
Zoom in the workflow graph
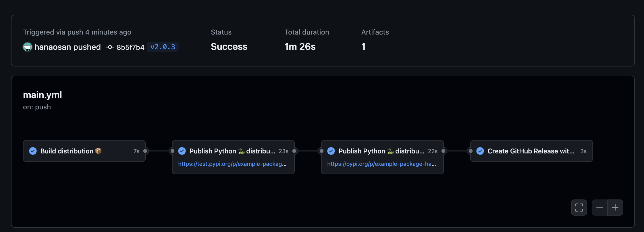coord(615,208)
